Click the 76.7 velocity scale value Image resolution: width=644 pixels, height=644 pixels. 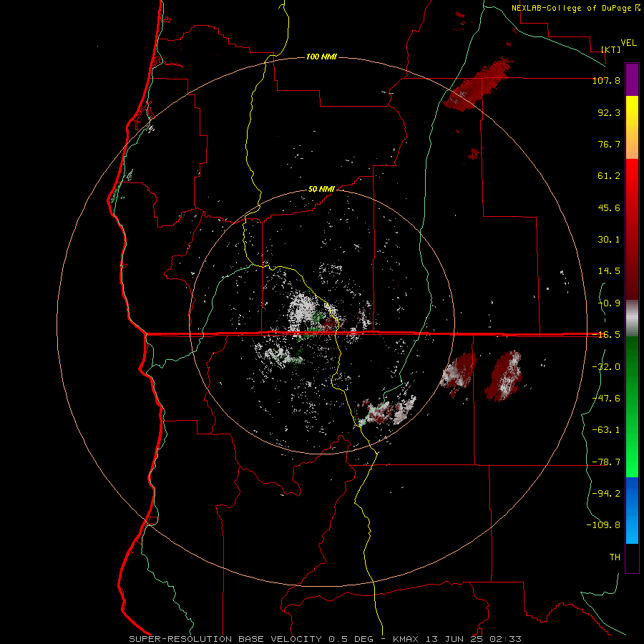pos(609,144)
